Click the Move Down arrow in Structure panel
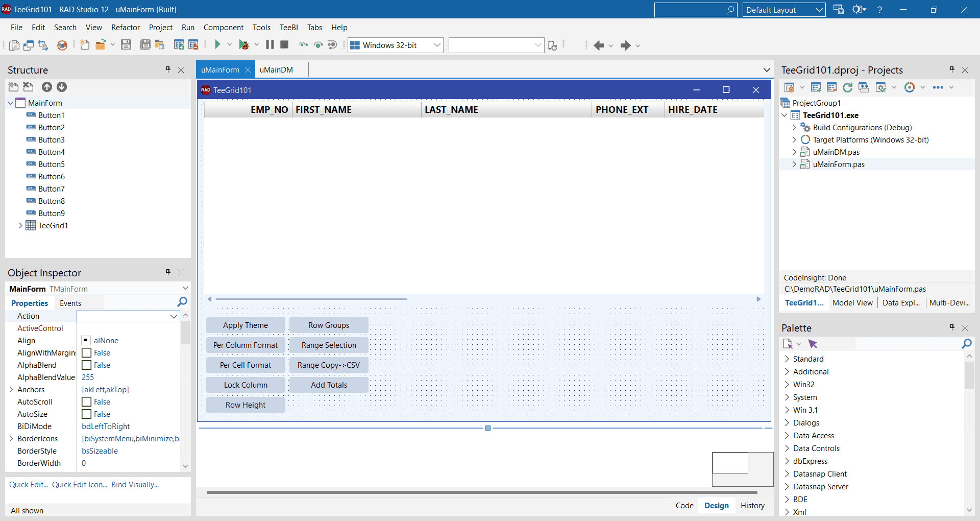 point(62,87)
